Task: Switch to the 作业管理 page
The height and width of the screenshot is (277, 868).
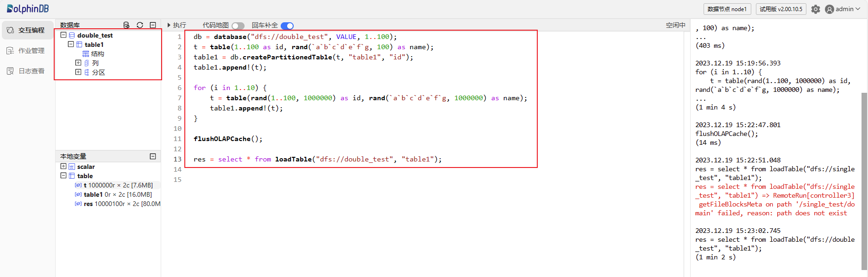Action: [31, 51]
